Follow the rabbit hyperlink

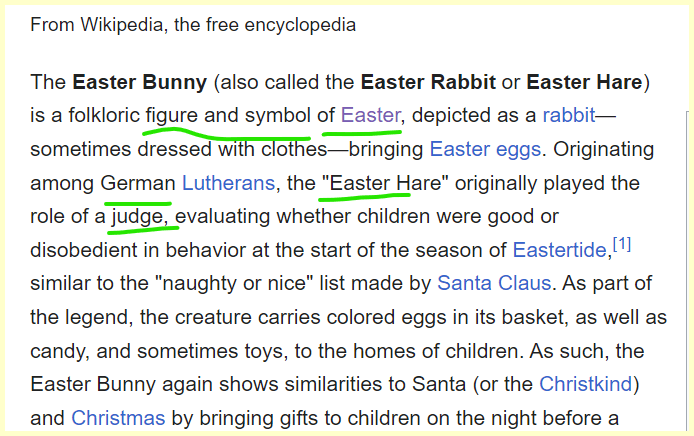[568, 115]
